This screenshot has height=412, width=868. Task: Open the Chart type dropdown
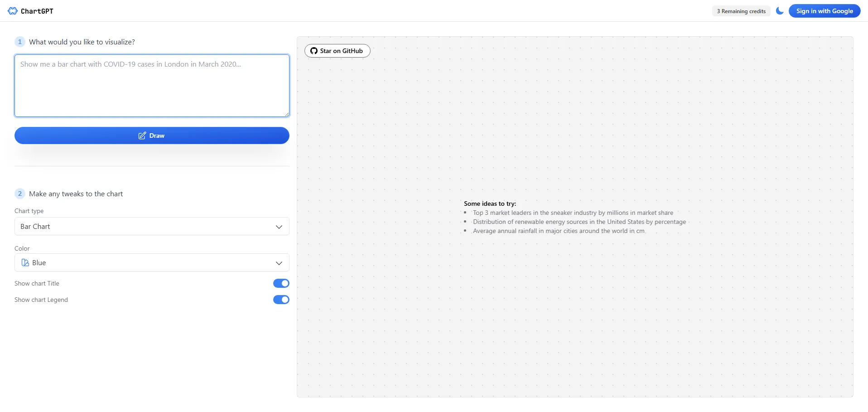152,227
